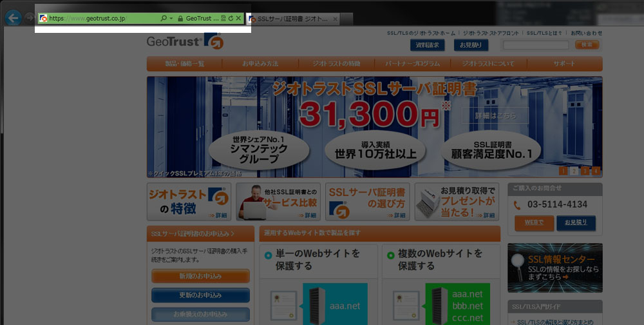Click the お見積り button in the header

(x=471, y=45)
